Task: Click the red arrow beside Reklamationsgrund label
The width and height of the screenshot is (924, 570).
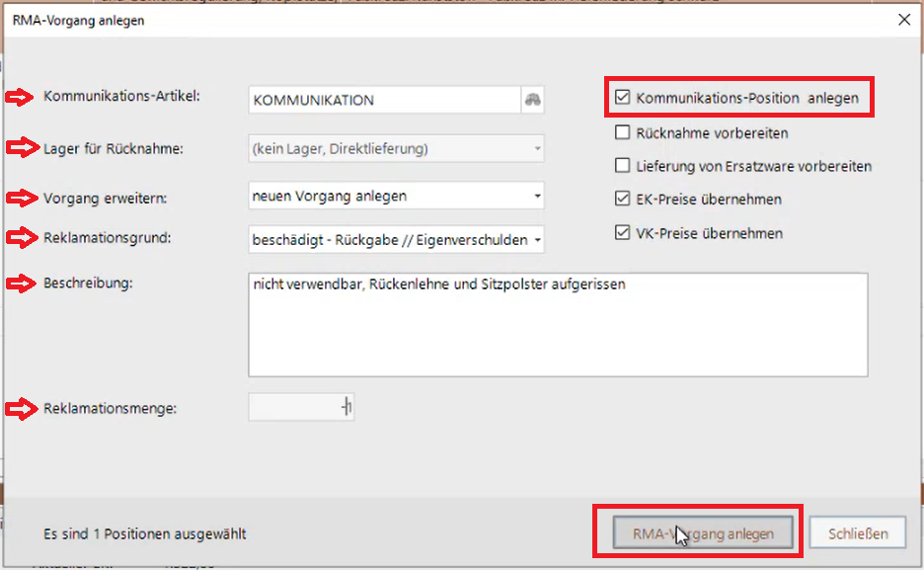Action: tap(20, 238)
